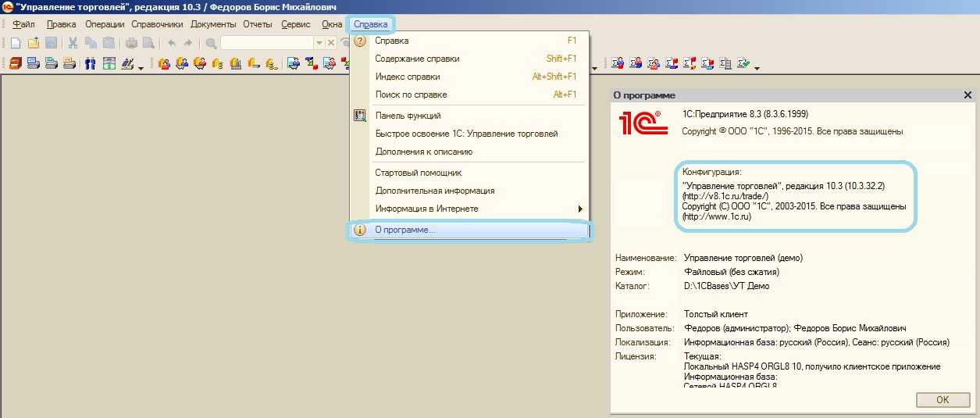Open the Правка menu

click(61, 24)
